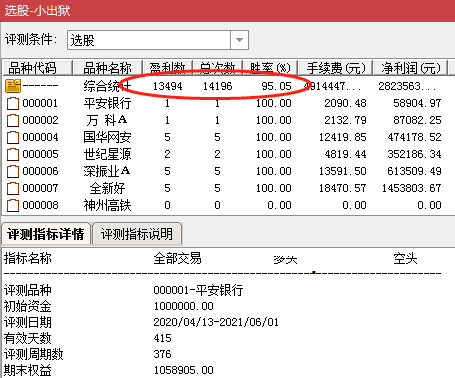Viewport: 455px width, 378px height.
Task: Click the 综合统计 summary folder icon
Action: (13, 86)
